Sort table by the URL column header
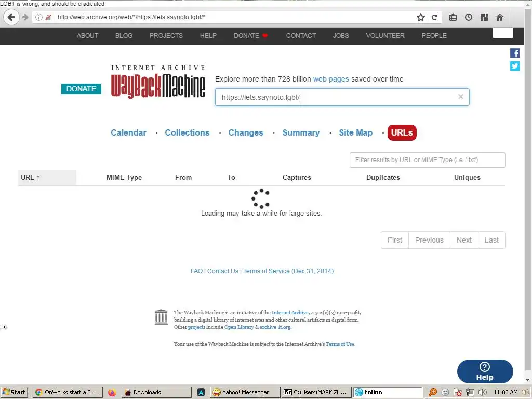This screenshot has width=532, height=399. [47, 178]
